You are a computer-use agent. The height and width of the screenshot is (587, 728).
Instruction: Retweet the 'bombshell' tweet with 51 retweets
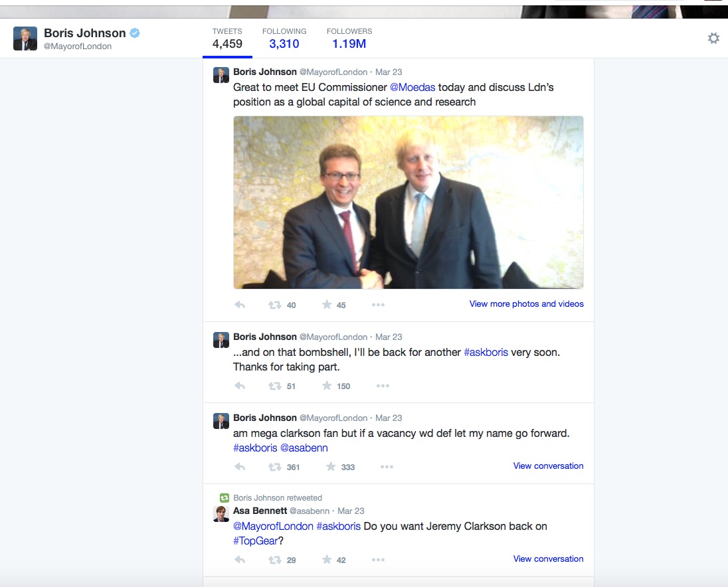point(274,386)
